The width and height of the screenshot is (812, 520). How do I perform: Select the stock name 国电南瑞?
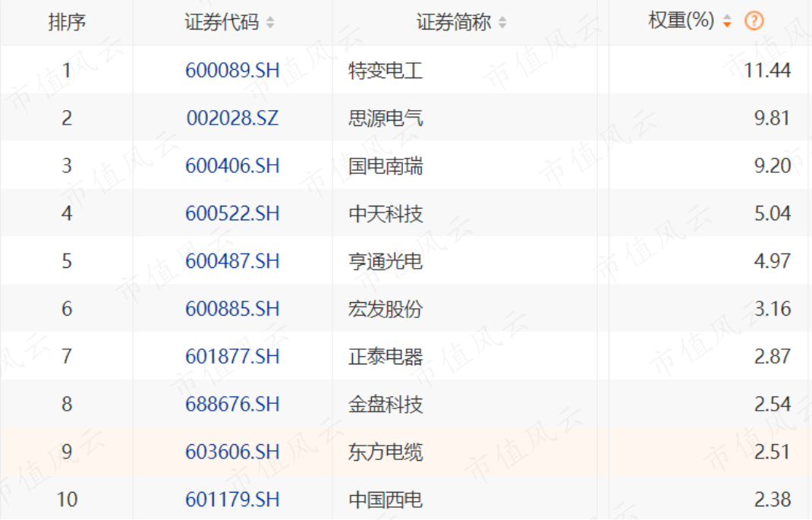(386, 165)
